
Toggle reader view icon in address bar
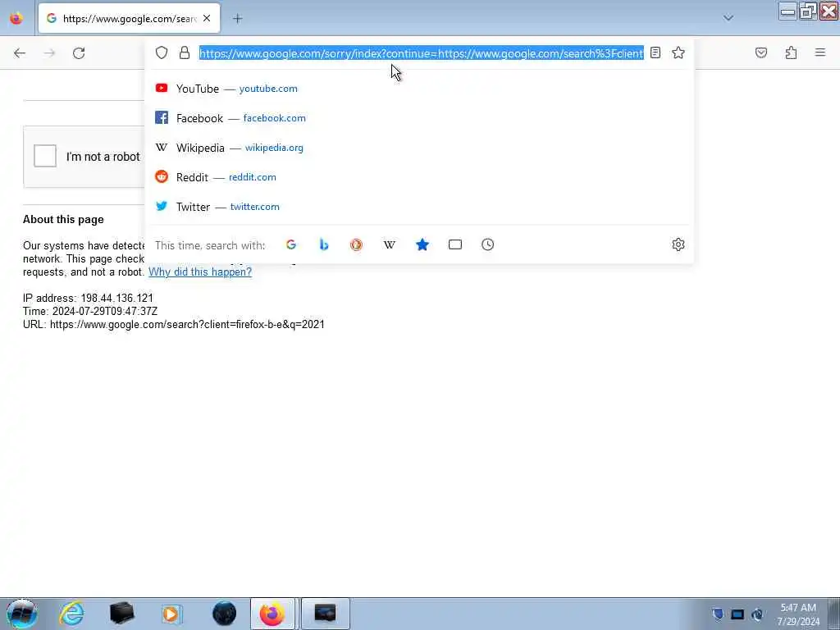(x=655, y=52)
